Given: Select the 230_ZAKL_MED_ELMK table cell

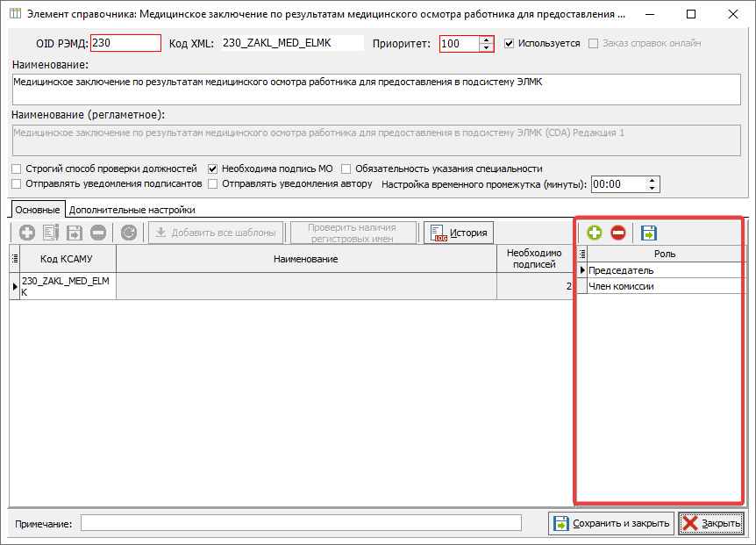Looking at the screenshot, I should [68, 286].
